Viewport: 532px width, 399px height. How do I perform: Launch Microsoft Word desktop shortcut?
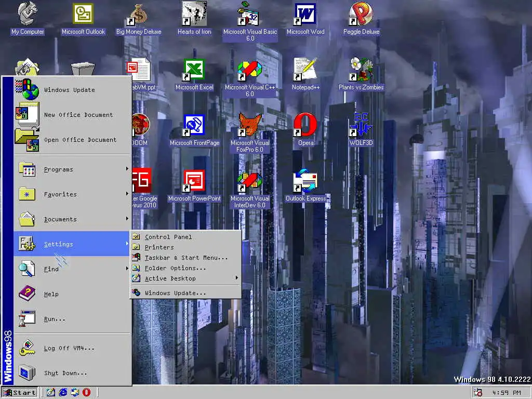click(x=305, y=18)
